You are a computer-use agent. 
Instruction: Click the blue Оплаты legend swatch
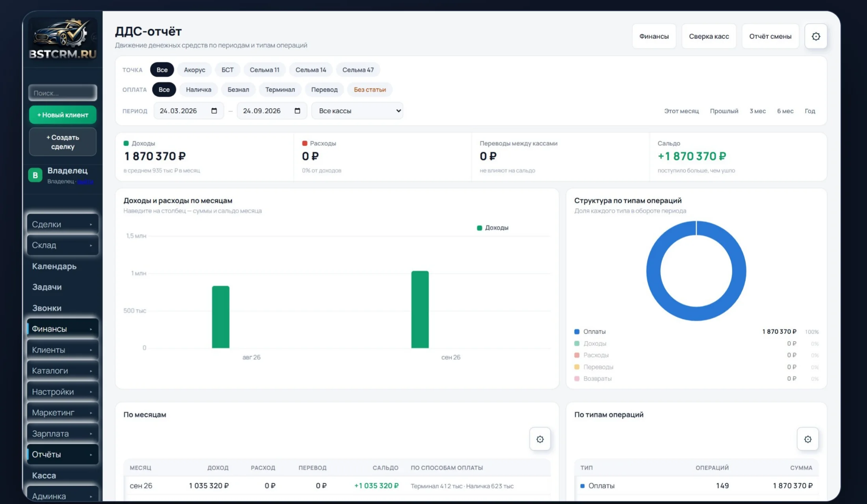[577, 332]
